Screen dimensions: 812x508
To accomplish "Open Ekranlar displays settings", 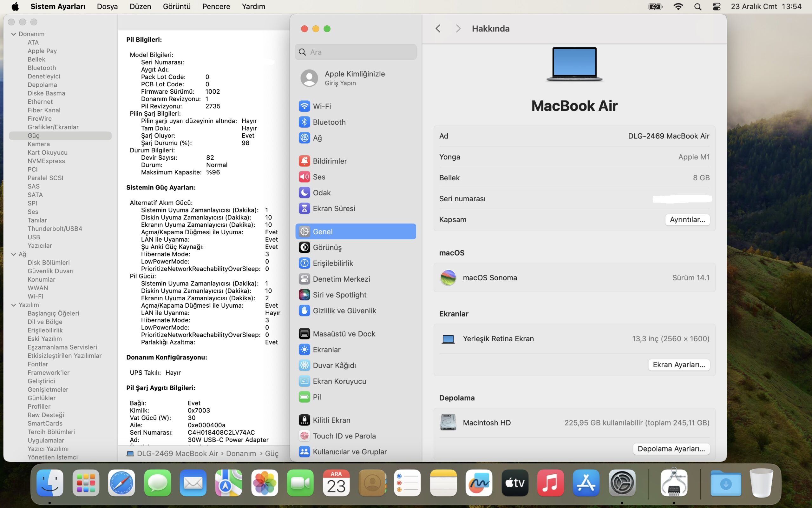I will pyautogui.click(x=355, y=350).
